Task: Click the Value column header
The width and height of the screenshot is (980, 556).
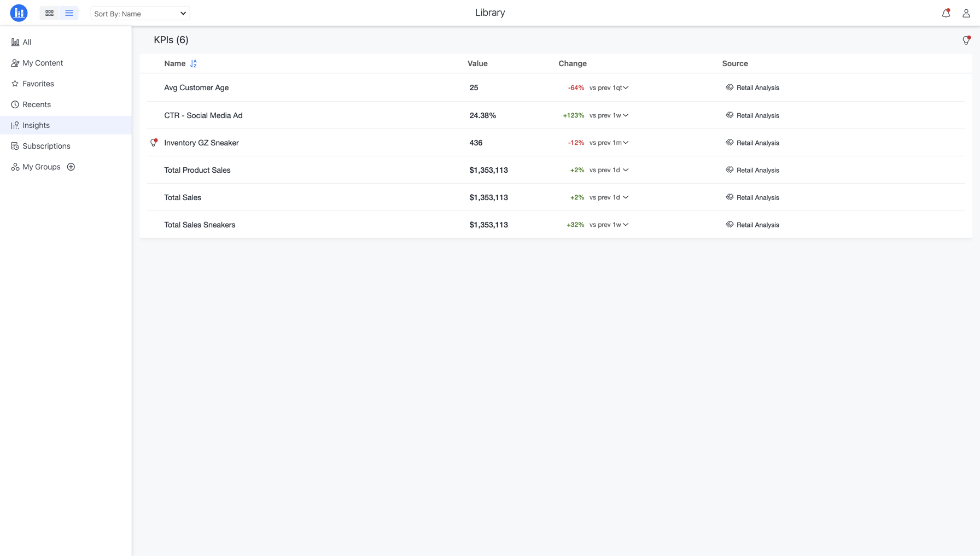Action: tap(477, 63)
